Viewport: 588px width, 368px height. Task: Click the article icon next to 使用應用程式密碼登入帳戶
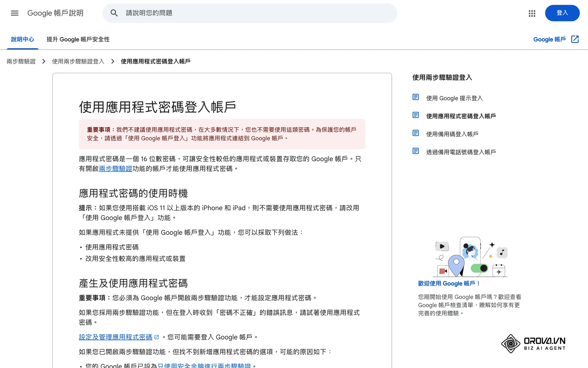(x=416, y=115)
